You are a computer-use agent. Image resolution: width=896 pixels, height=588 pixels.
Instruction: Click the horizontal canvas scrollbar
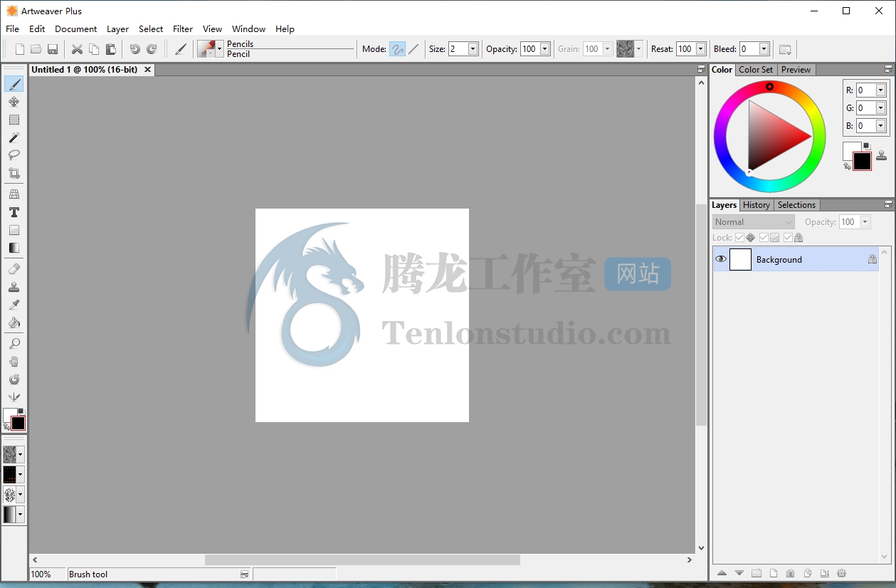coord(362,560)
